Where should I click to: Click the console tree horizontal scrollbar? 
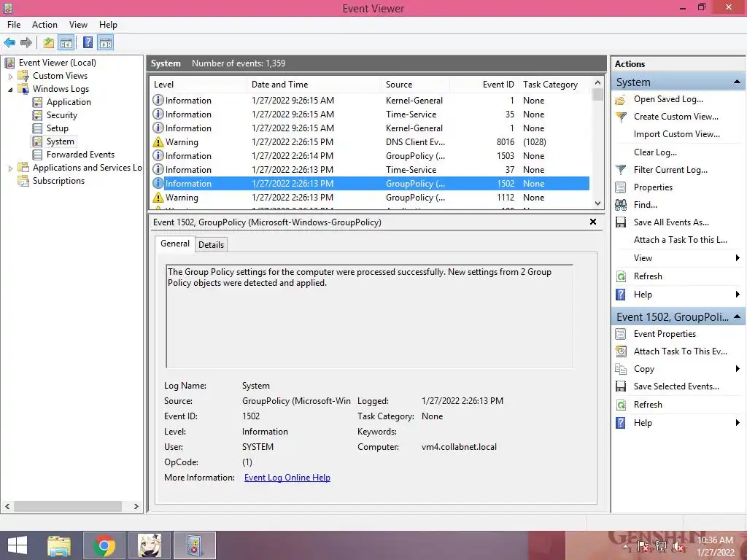[x=67, y=506]
